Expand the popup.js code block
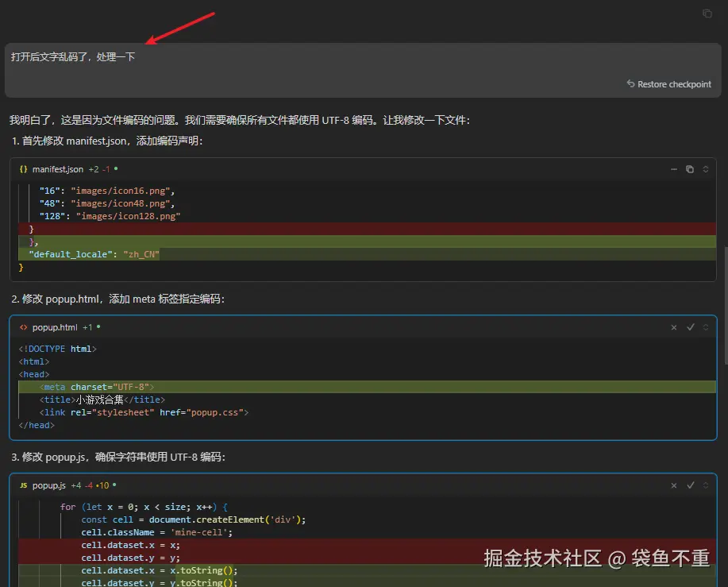The height and width of the screenshot is (587, 728). pyautogui.click(x=706, y=485)
